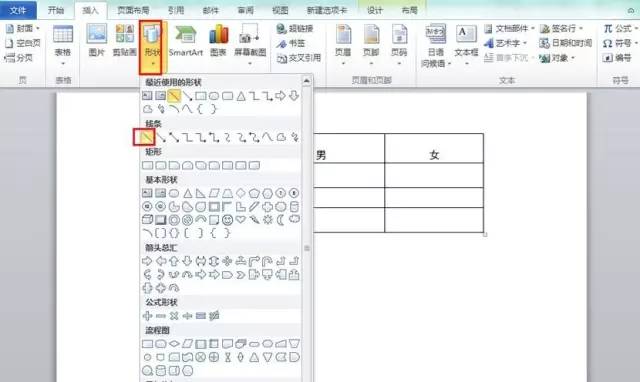Insert the Multiply sign formula shape
Screen dimensions: 640x382
(174, 315)
